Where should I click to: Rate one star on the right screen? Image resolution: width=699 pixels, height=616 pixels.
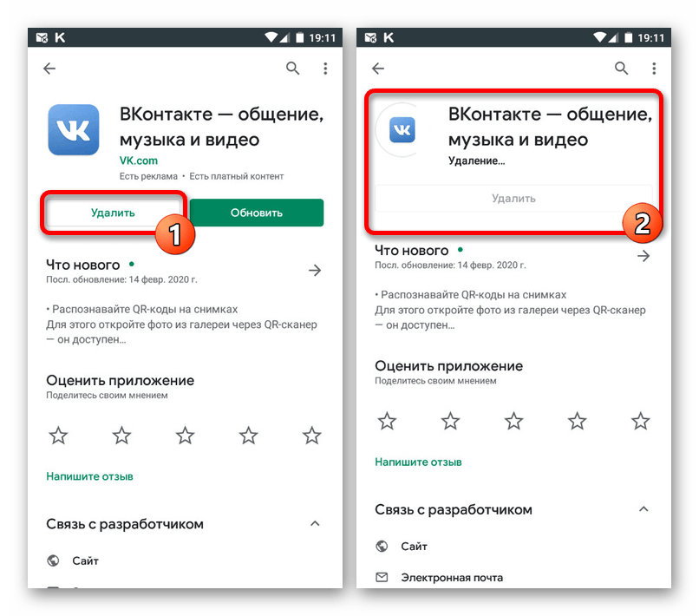[387, 421]
